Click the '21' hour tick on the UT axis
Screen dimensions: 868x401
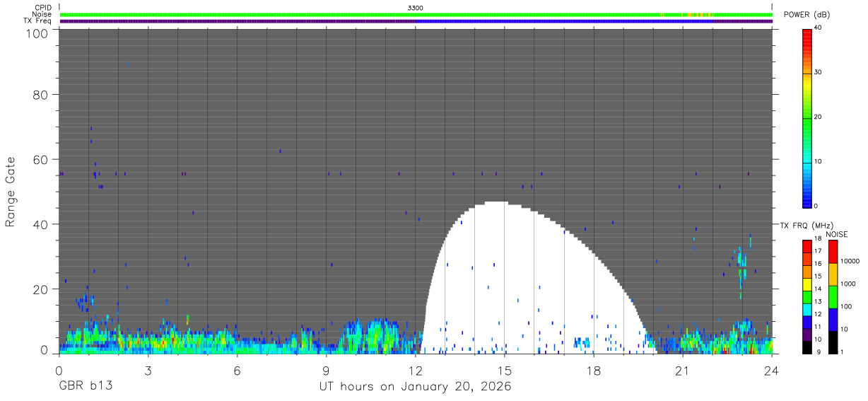683,370
